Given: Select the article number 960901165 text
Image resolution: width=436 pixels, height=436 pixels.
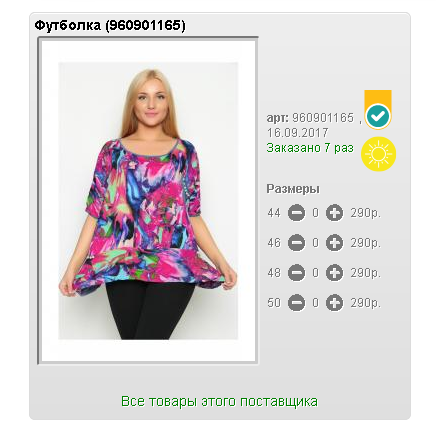Looking at the screenshot, I should coord(323,118).
